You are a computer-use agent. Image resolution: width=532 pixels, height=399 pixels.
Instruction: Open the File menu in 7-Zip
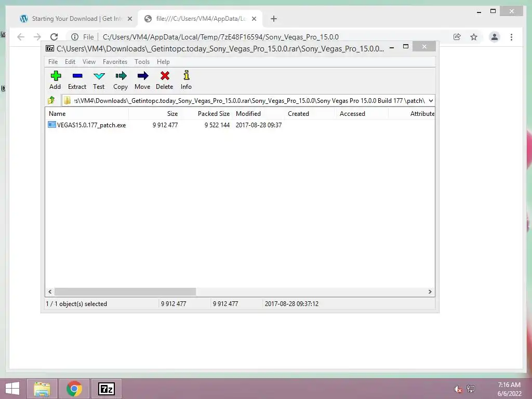pos(53,62)
